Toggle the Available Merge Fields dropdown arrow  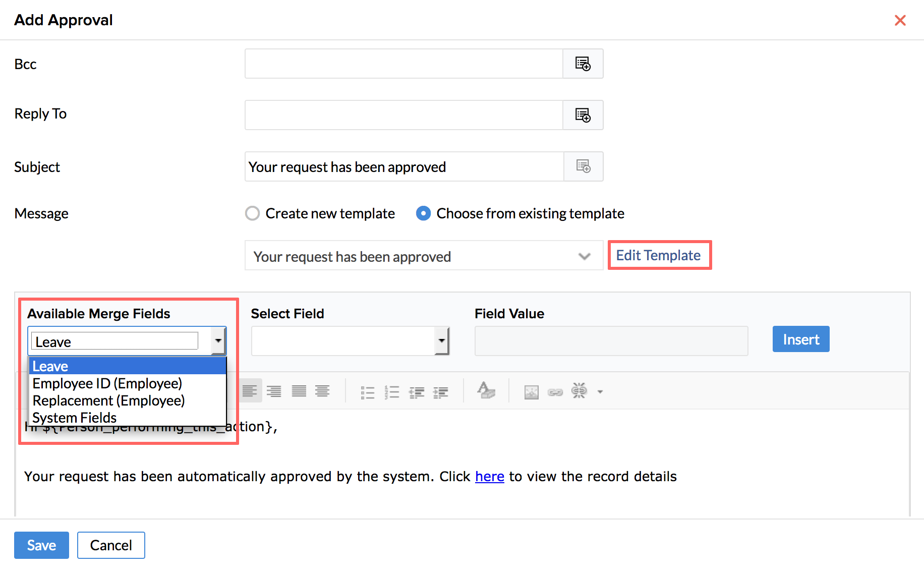[x=218, y=341]
